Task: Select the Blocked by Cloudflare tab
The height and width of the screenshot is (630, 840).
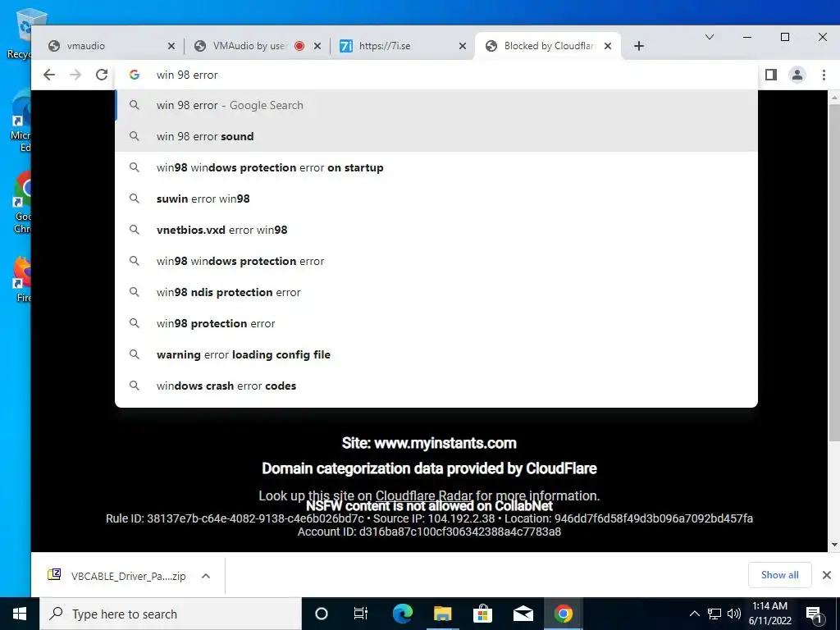Action: (x=549, y=46)
